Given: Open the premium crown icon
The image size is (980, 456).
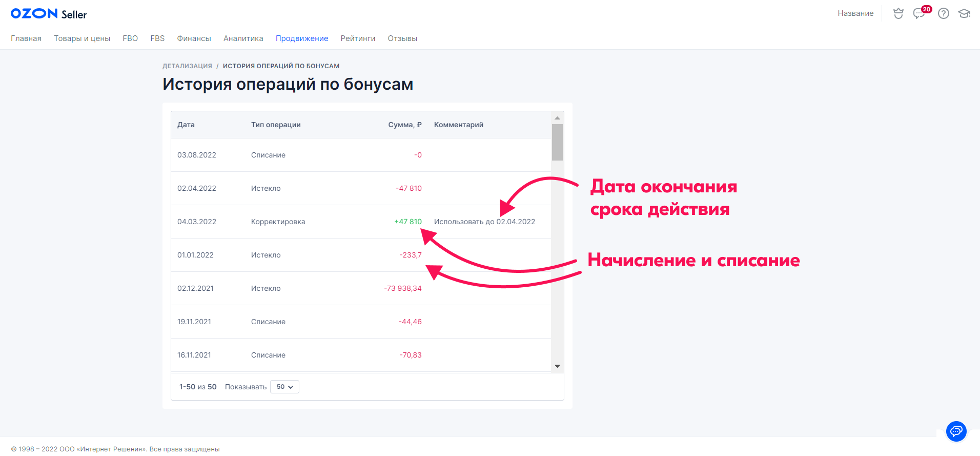Looking at the screenshot, I should click(x=898, y=14).
